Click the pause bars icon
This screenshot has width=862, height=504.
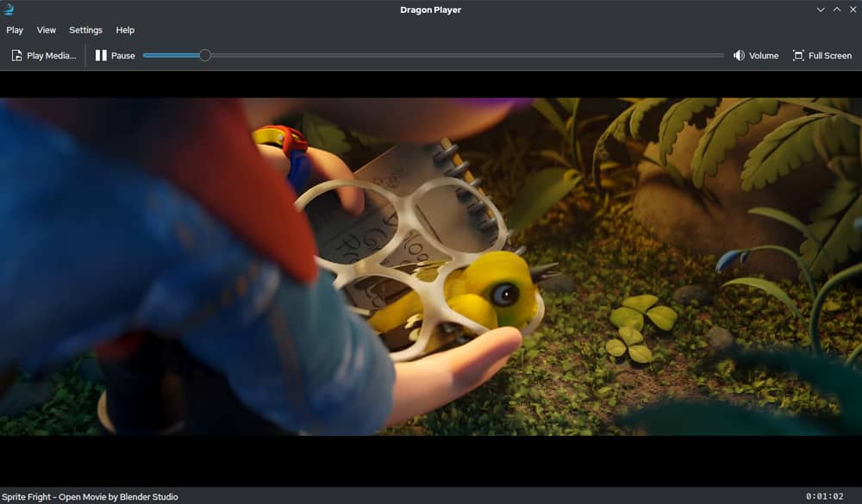pos(101,55)
